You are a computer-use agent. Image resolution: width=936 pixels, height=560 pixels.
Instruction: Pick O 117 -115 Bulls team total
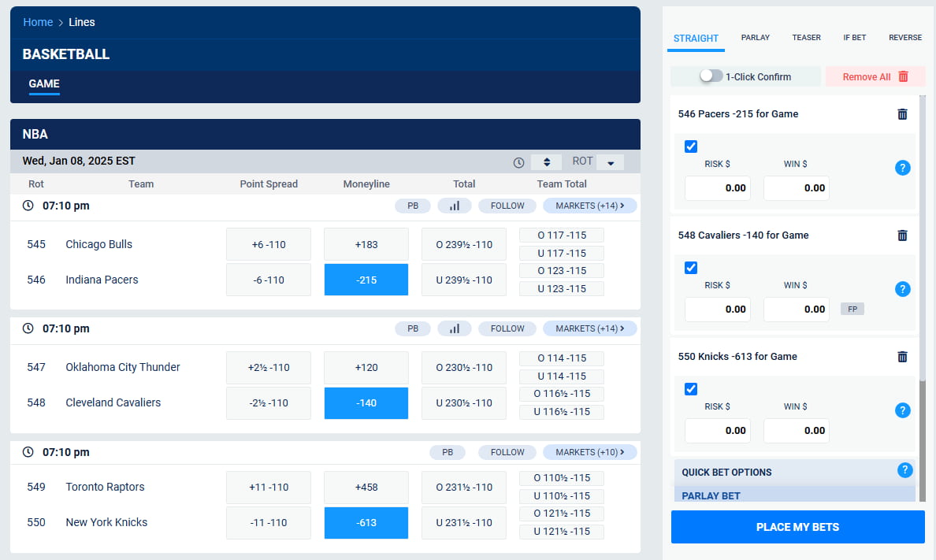pyautogui.click(x=562, y=235)
